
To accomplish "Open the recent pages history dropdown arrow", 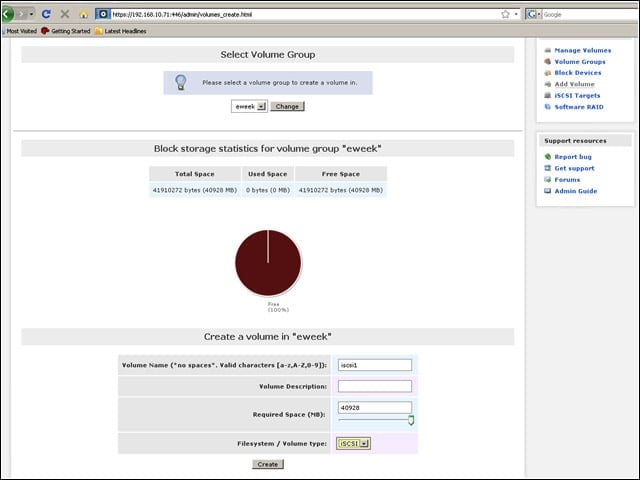I will pos(31,14).
